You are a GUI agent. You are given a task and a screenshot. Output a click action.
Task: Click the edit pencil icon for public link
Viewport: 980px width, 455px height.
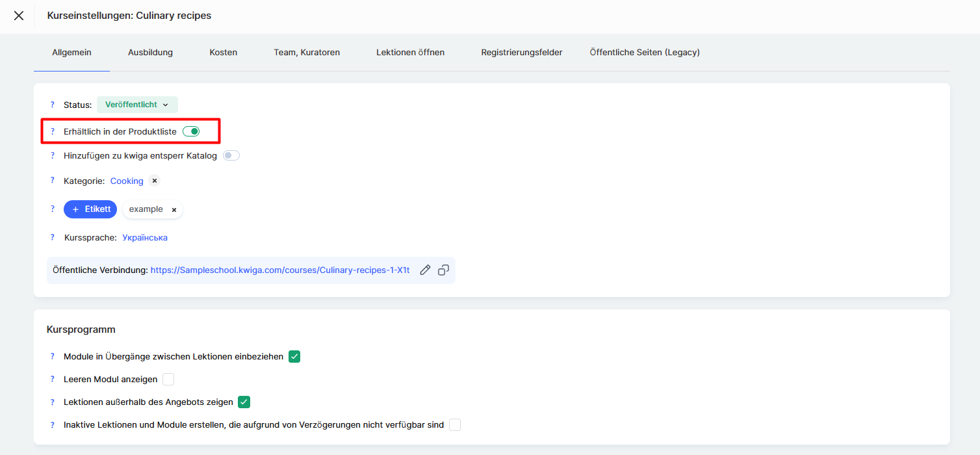425,270
